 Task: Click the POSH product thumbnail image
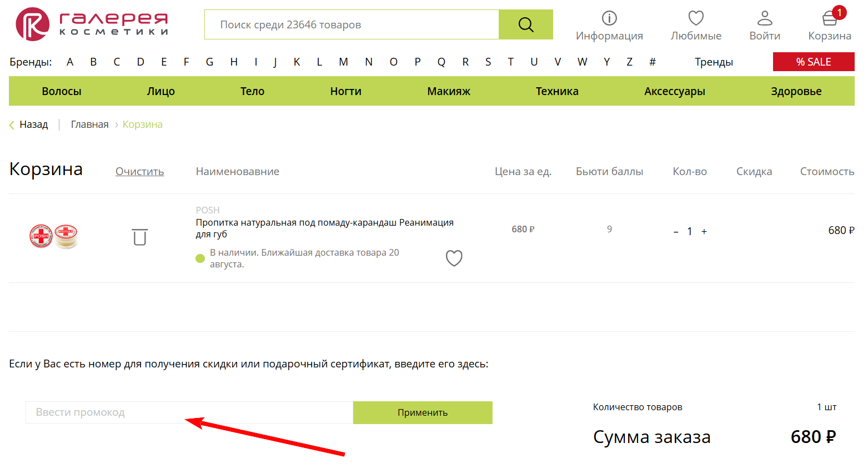pyautogui.click(x=54, y=236)
